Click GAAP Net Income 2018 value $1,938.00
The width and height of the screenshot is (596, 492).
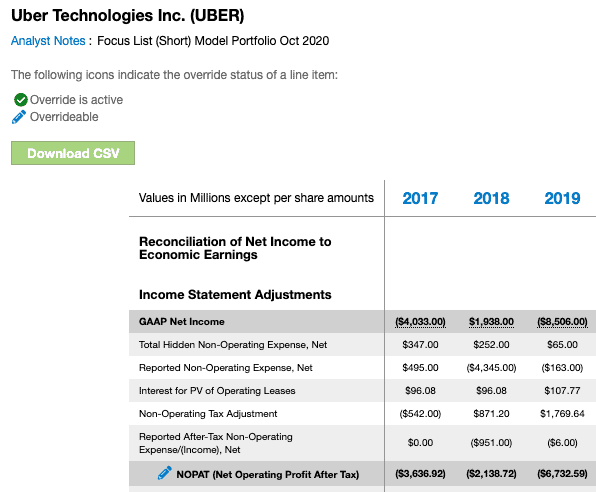coord(491,322)
